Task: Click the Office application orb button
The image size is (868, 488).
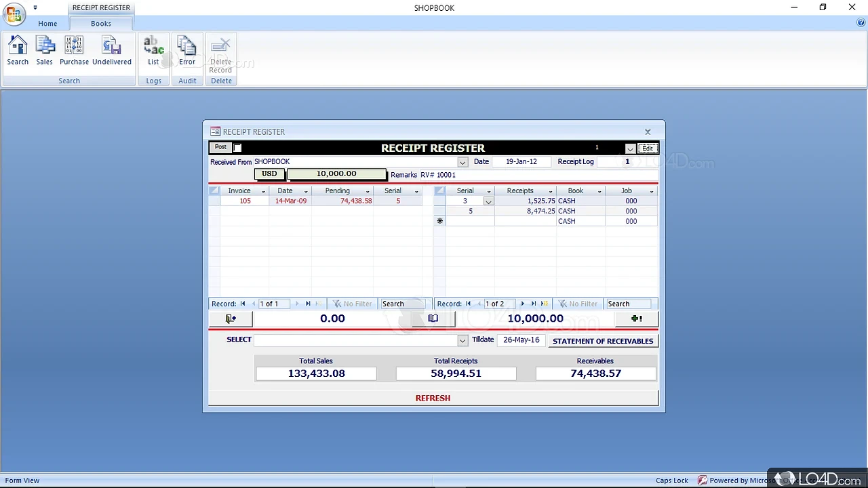Action: click(x=14, y=13)
